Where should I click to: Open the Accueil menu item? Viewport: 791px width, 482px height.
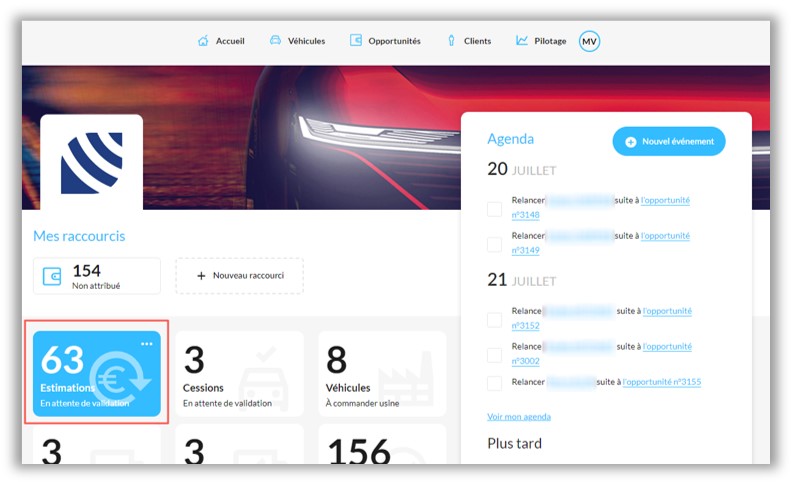pos(221,41)
